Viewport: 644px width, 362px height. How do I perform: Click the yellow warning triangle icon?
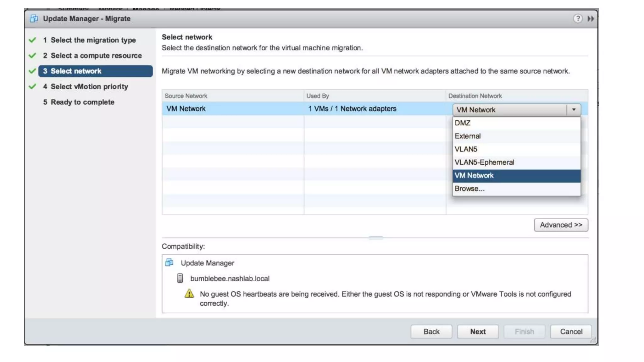tap(189, 293)
